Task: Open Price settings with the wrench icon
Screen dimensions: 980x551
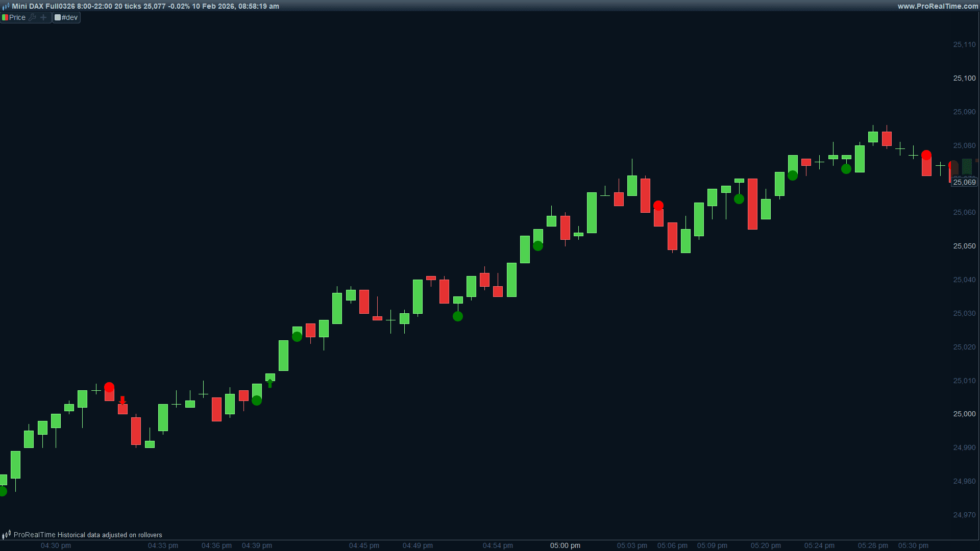Action: [x=32, y=17]
